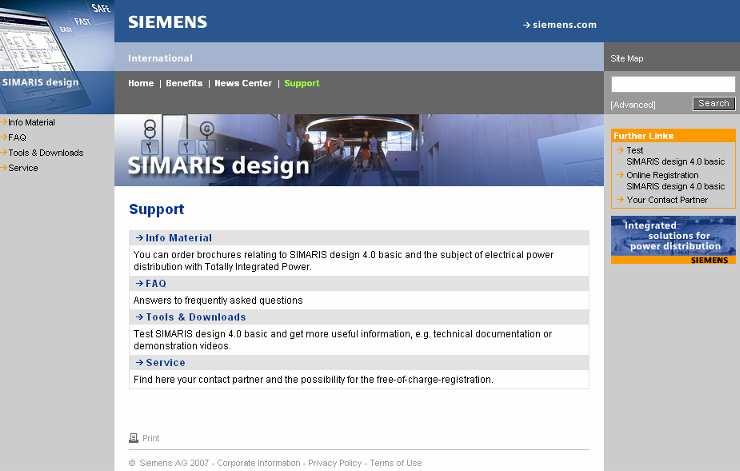740x471 pixels.
Task: Click the SIEMENS logo in the header
Action: [168, 22]
